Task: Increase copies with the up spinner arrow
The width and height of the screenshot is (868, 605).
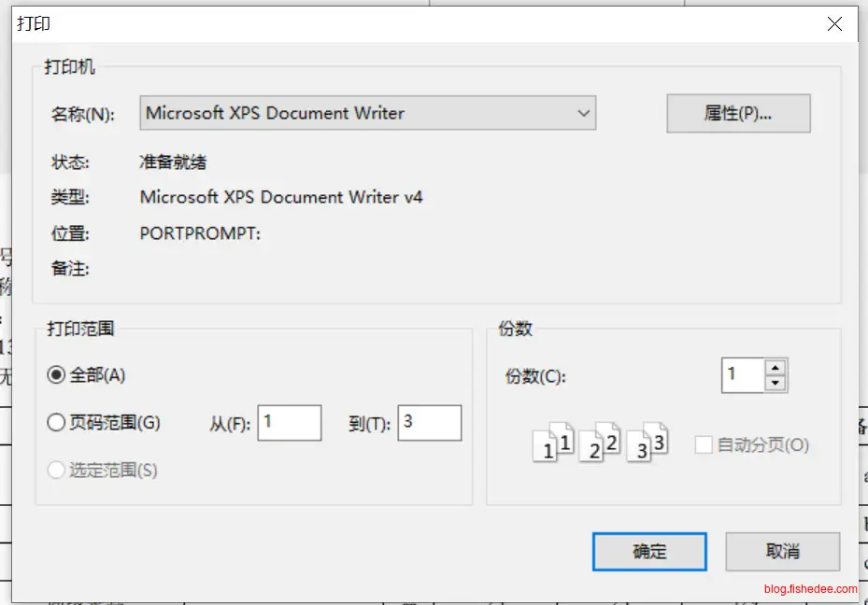Action: [775, 368]
